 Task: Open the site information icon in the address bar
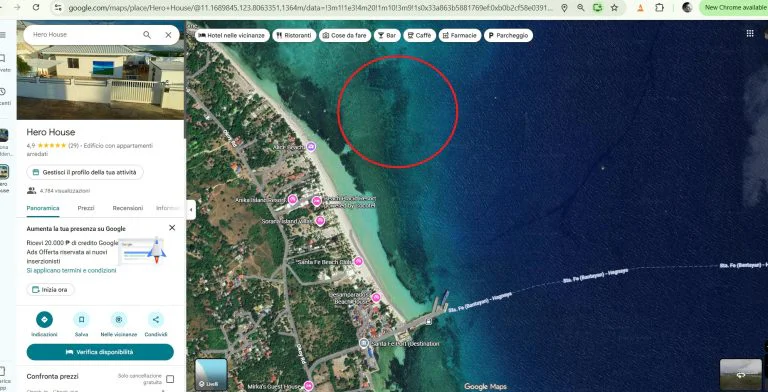[57, 8]
